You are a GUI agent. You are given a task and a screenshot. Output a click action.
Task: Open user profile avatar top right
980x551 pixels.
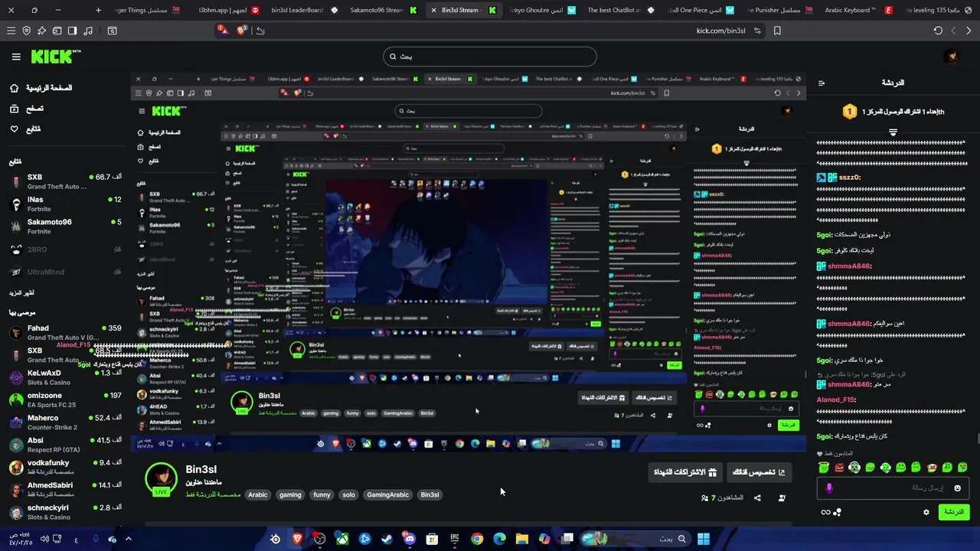point(952,57)
